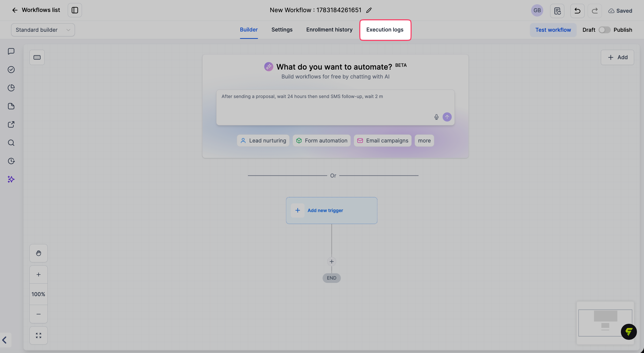Screen dimensions: 644x353
Task: Toggle the sidebar panel icon
Action: point(75,10)
